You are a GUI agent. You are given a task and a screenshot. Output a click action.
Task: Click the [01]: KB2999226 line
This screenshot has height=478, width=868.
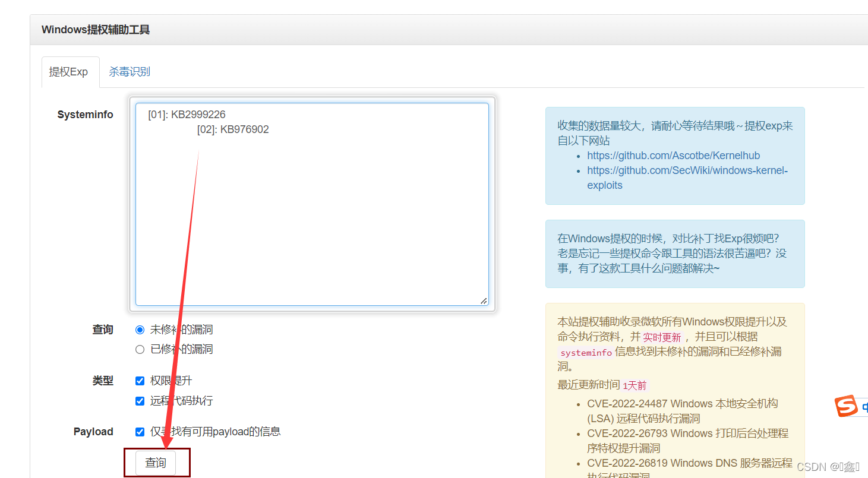click(187, 115)
